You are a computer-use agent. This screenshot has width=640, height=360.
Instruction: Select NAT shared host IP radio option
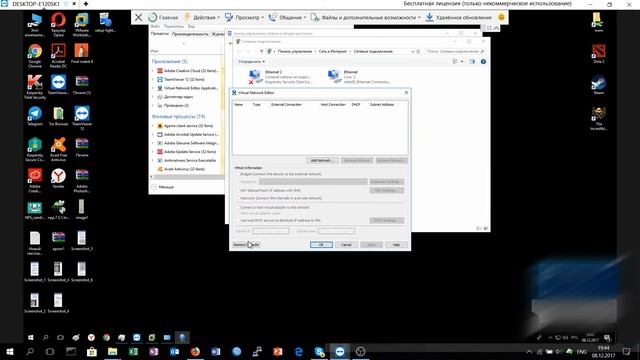pyautogui.click(x=238, y=190)
